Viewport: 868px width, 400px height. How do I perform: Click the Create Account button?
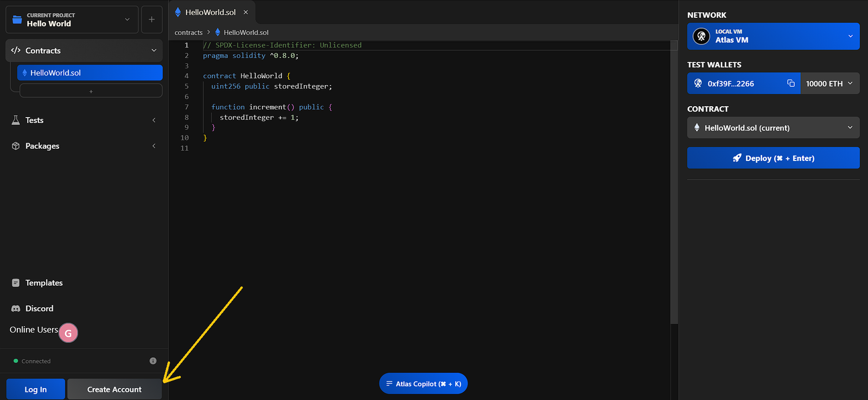click(x=114, y=389)
